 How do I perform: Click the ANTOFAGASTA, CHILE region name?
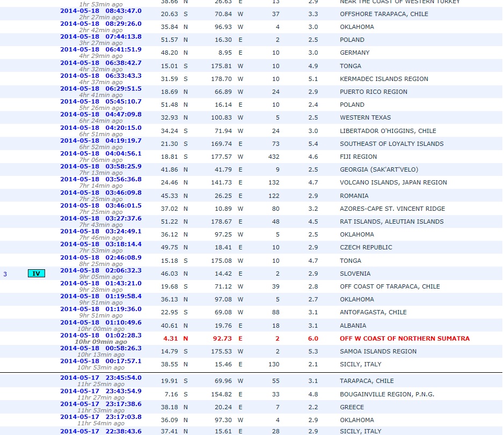pos(373,312)
